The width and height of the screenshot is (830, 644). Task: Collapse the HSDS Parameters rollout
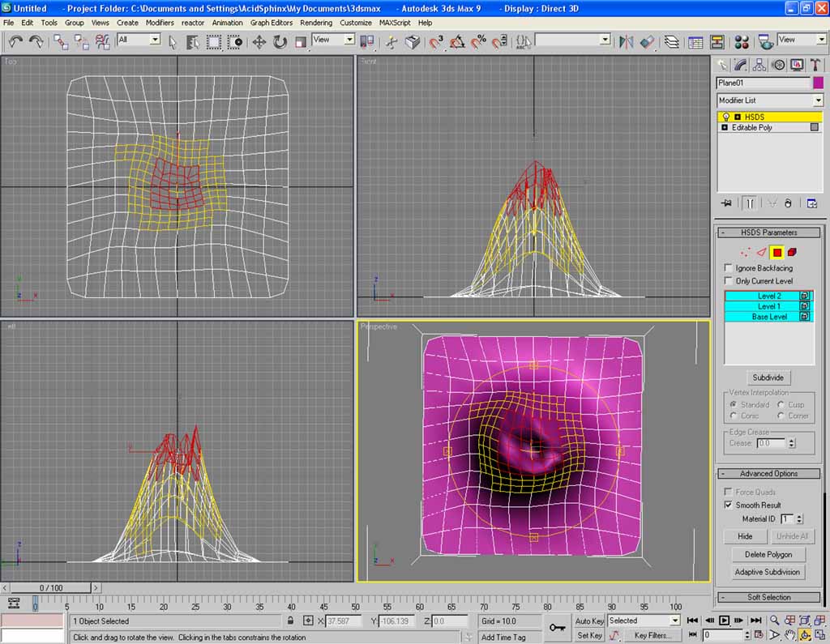[x=768, y=232]
